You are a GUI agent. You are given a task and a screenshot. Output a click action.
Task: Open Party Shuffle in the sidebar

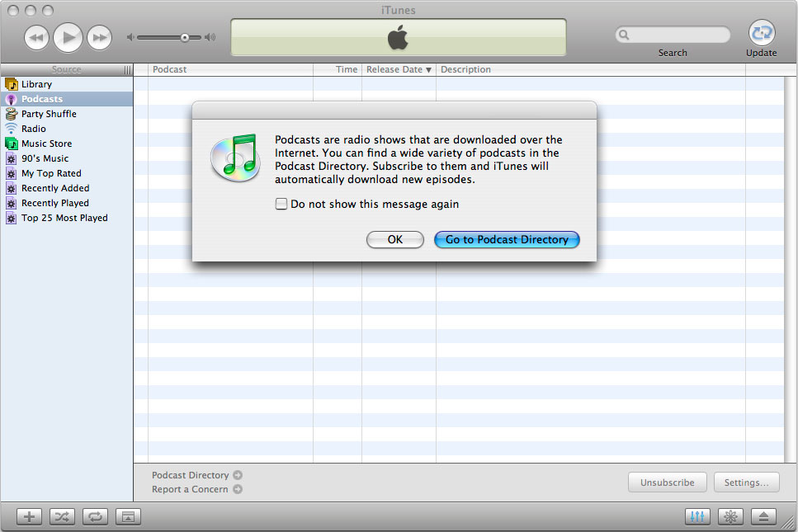tap(67, 114)
